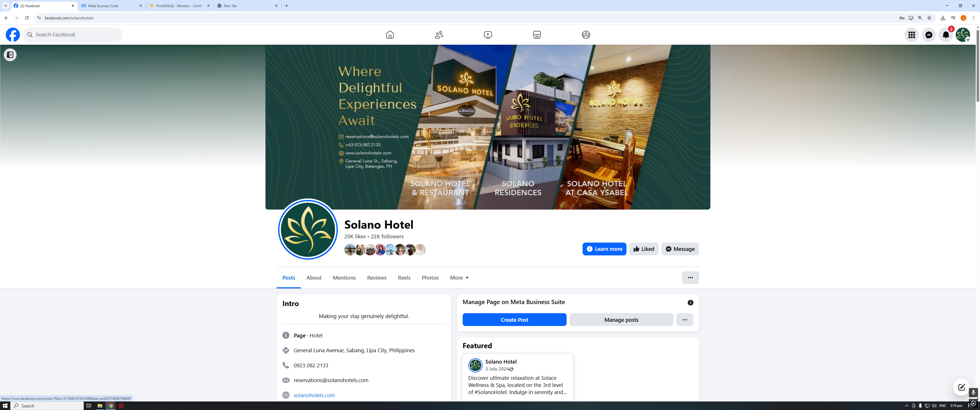
Task: Open the account profile picture menu
Action: point(963,35)
